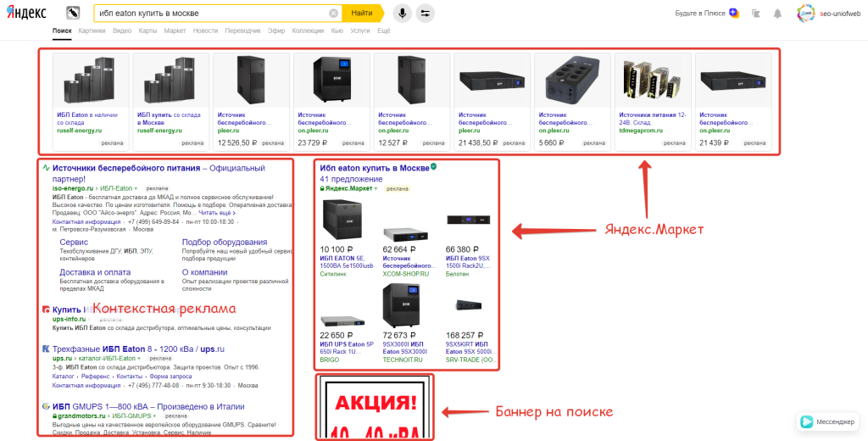
Task: Open Услуги tab
Action: click(359, 31)
